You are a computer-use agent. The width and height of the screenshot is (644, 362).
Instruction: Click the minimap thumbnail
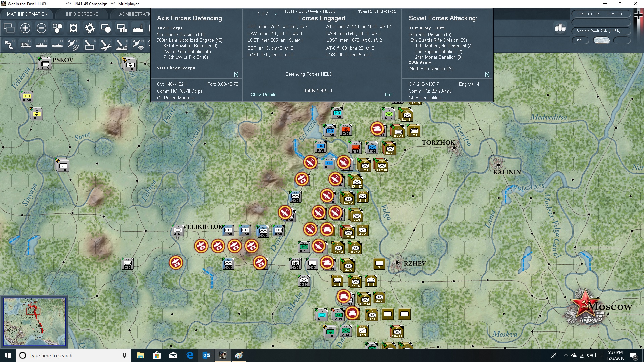pyautogui.click(x=34, y=322)
